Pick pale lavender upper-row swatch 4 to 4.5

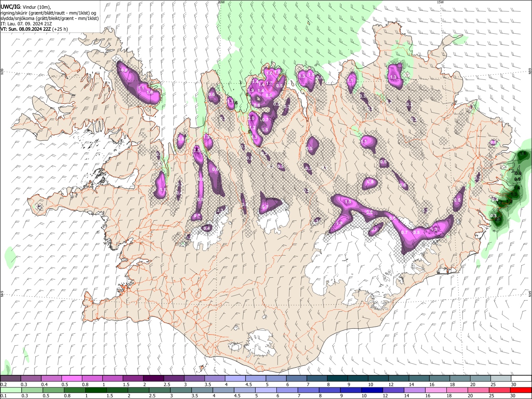[235, 378]
